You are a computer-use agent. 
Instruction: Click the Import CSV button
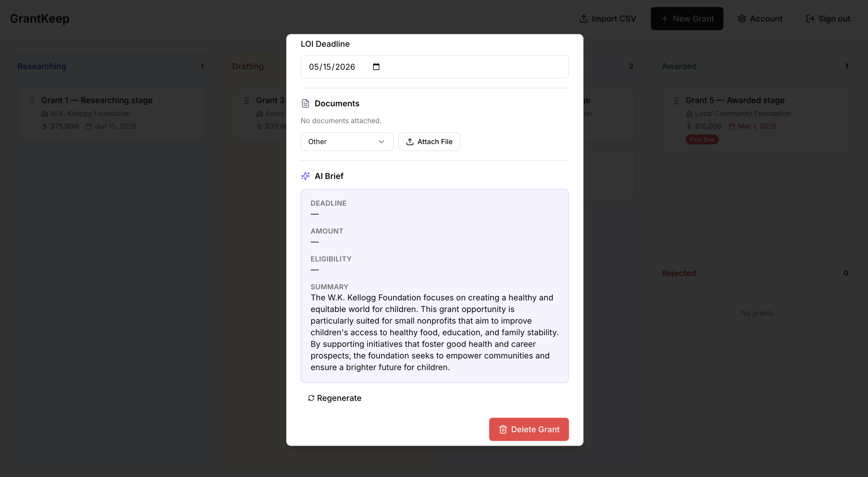pos(607,19)
